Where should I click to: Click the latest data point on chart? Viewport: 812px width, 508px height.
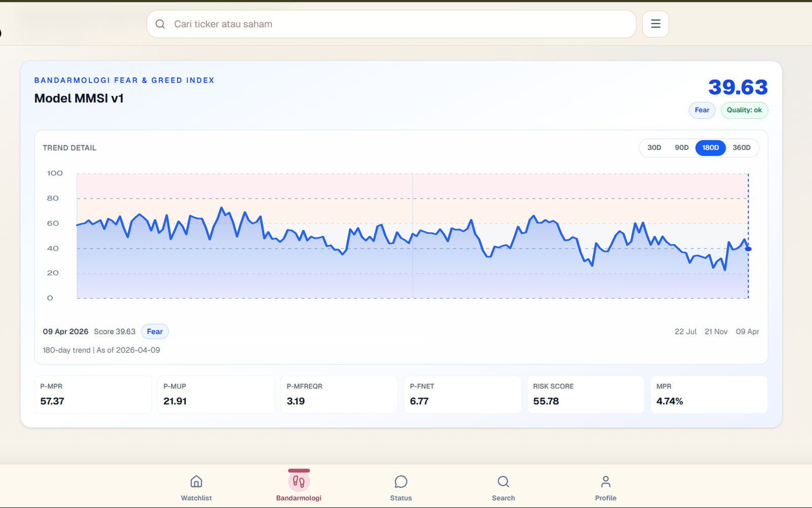click(748, 249)
